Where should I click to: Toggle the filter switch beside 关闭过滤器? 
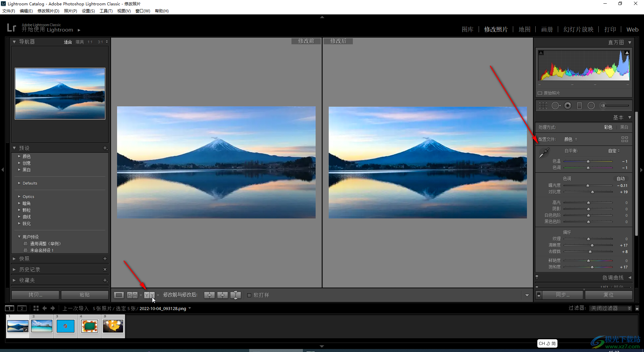pos(637,308)
